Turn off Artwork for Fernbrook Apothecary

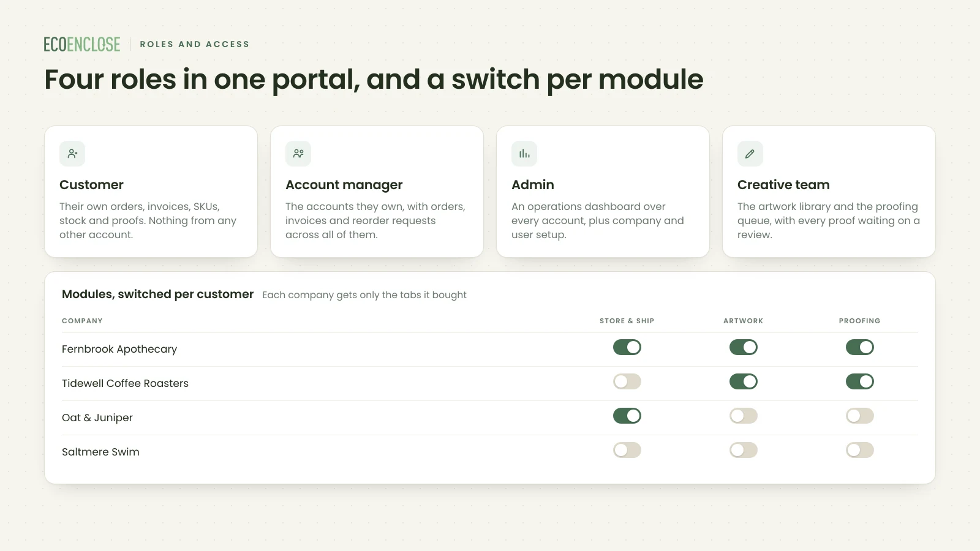(744, 347)
